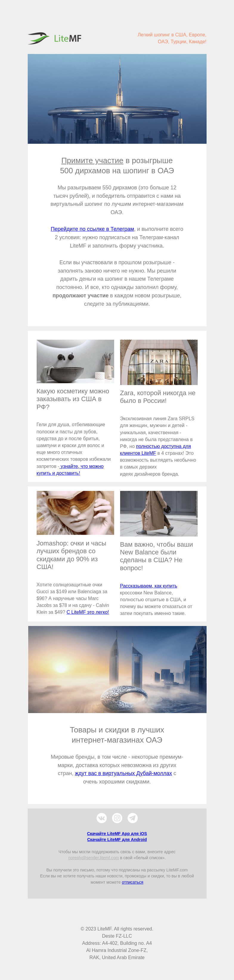
Task: Click the 'Товары и скидки в лучших' heading
Action: pos(117,735)
